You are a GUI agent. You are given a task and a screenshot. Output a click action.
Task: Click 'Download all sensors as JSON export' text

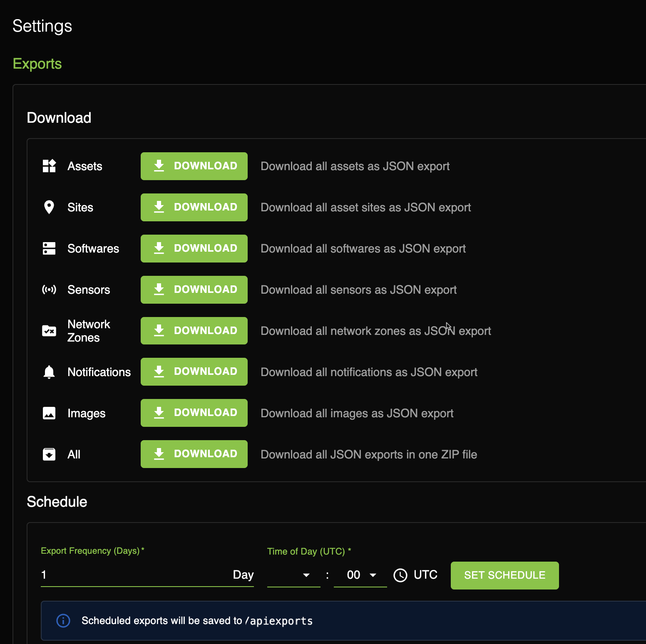point(359,290)
